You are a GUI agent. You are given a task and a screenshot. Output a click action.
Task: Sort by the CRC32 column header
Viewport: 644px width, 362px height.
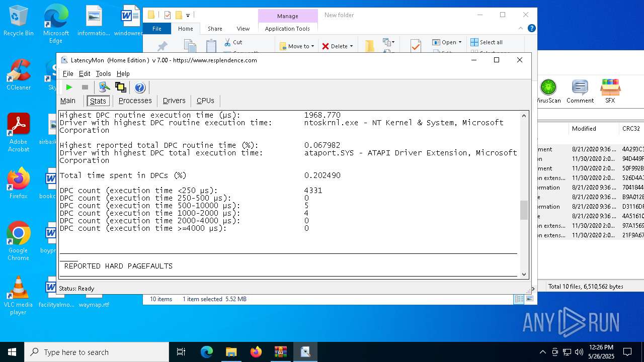click(631, 129)
